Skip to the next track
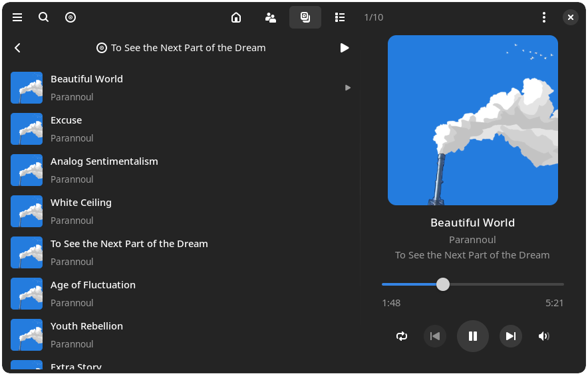588x376 pixels. pos(511,336)
